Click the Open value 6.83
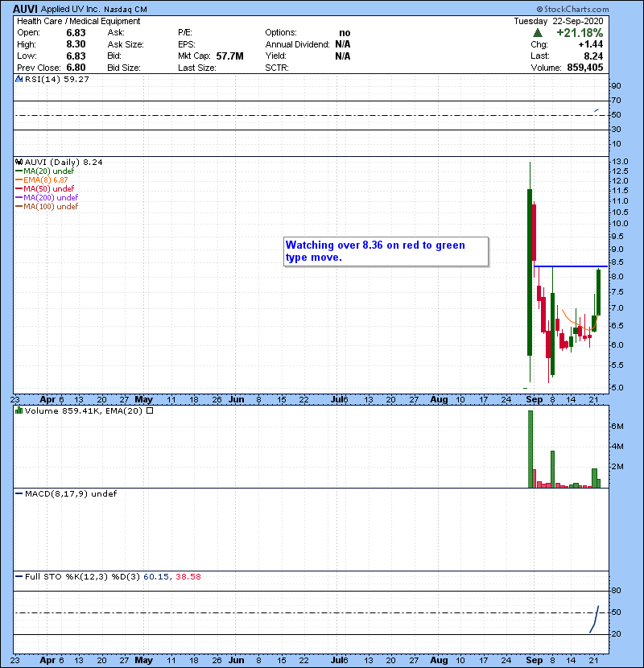 pos(76,33)
